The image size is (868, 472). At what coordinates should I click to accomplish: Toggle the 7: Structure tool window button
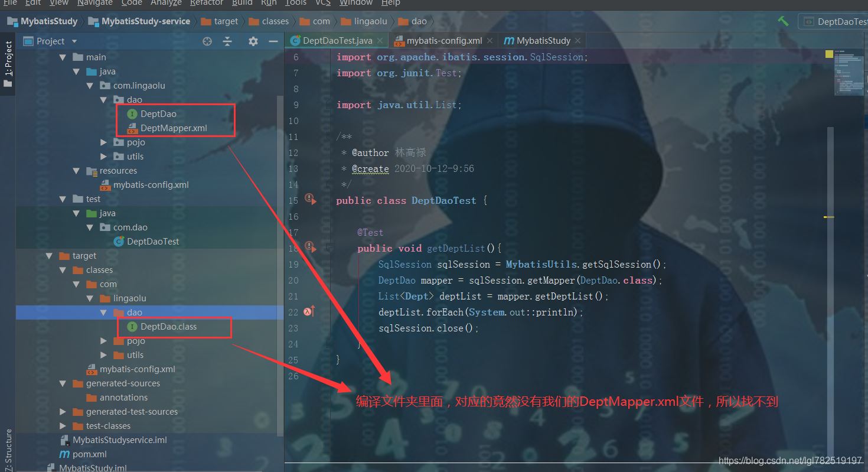point(8,450)
